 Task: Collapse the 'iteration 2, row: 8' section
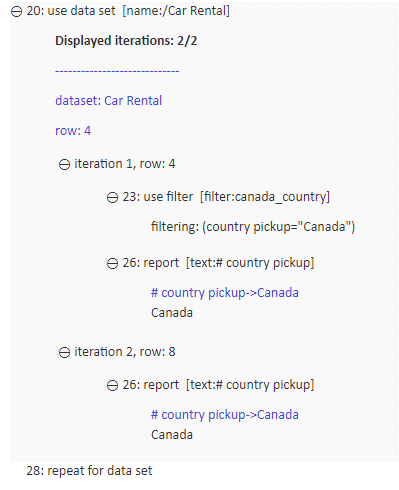click(x=64, y=353)
